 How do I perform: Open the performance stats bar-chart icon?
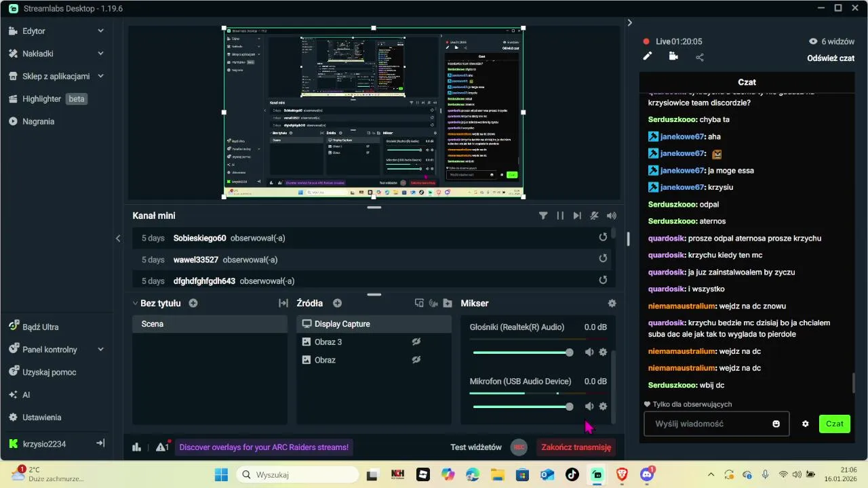(136, 447)
